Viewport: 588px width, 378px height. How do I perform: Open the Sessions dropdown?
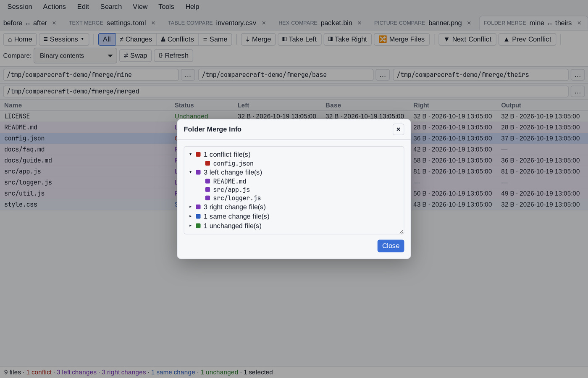click(x=64, y=39)
